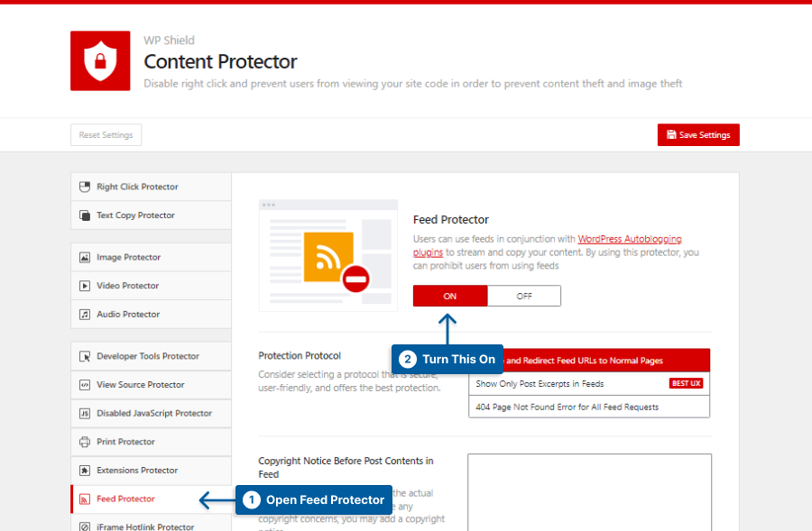Open the Print Protector tab
The width and height of the screenshot is (812, 531).
(x=152, y=442)
